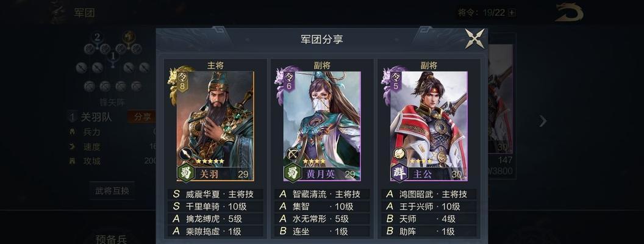The height and width of the screenshot is (244, 644).
Task: Select the 鸿图昭武 main skill row
Action: coord(429,195)
